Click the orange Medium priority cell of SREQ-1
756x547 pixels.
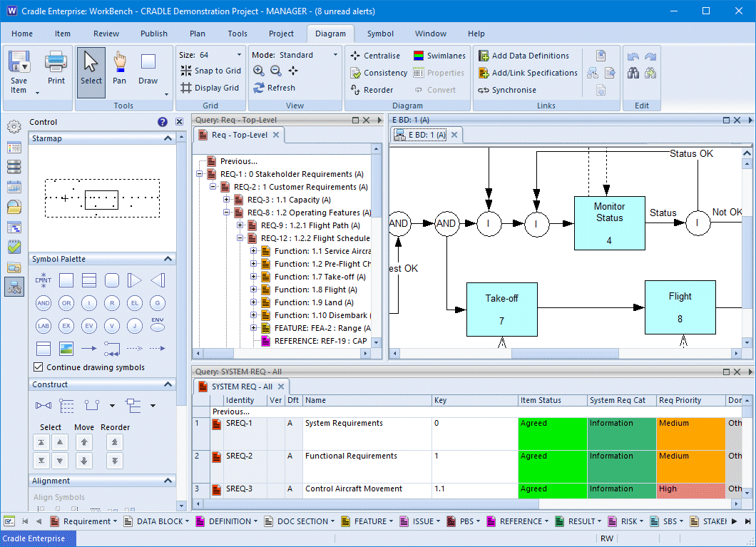click(691, 434)
